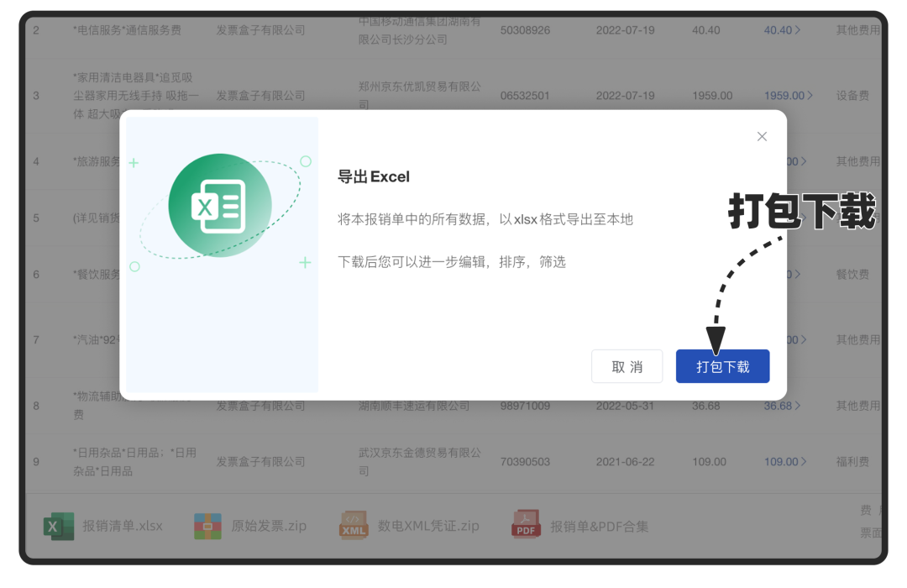The image size is (907, 588).
Task: Select invoice number 50308926
Action: (525, 30)
